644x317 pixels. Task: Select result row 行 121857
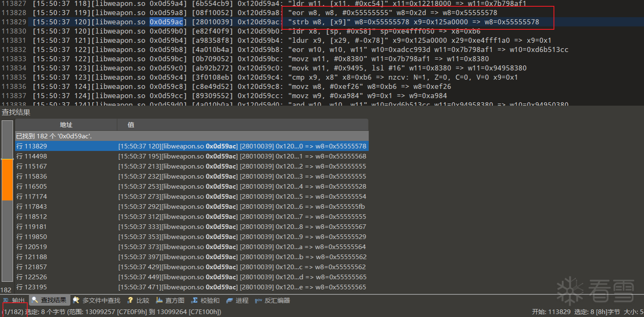(x=192, y=267)
